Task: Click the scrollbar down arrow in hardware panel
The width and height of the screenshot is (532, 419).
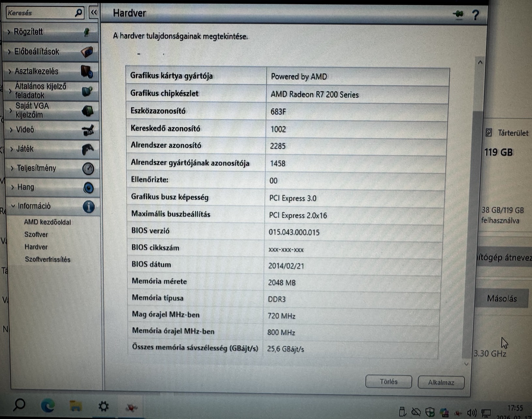Action: pyautogui.click(x=466, y=364)
